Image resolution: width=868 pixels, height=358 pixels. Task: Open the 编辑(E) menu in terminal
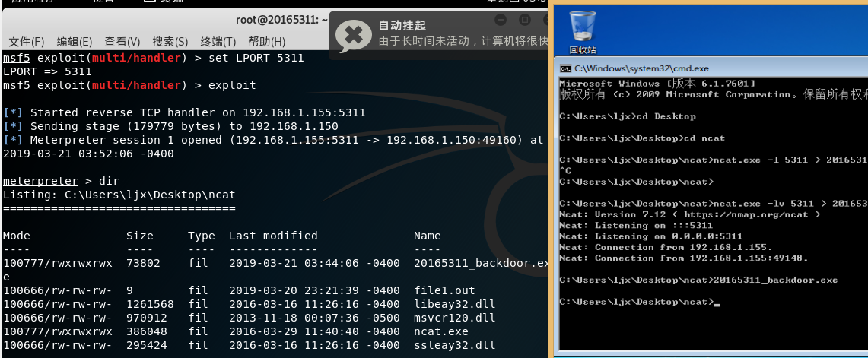pyautogui.click(x=75, y=42)
